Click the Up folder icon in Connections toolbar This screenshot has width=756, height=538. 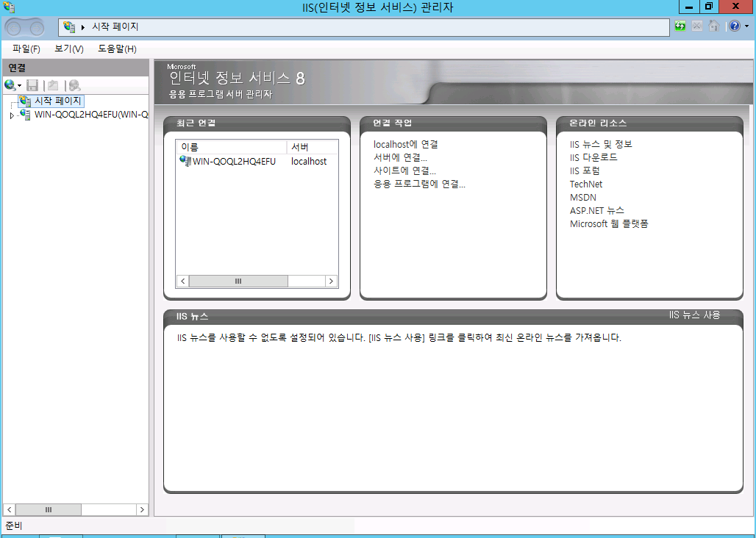53,86
